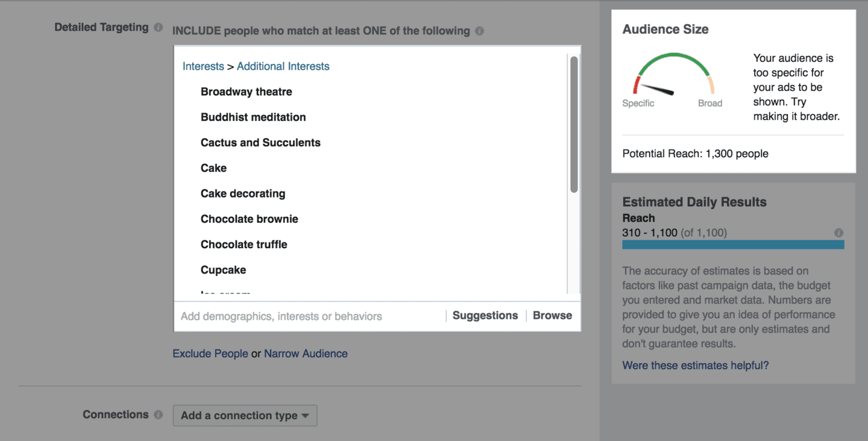Click the Browse button

point(552,316)
